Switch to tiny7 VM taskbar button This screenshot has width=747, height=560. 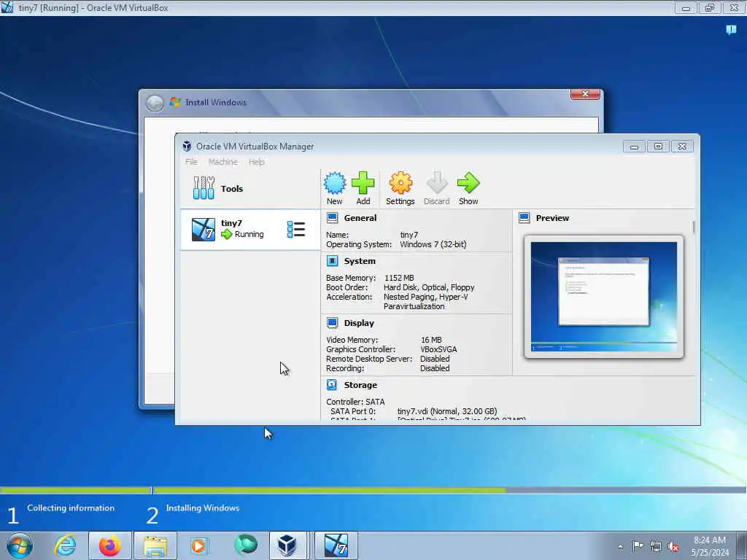(336, 545)
